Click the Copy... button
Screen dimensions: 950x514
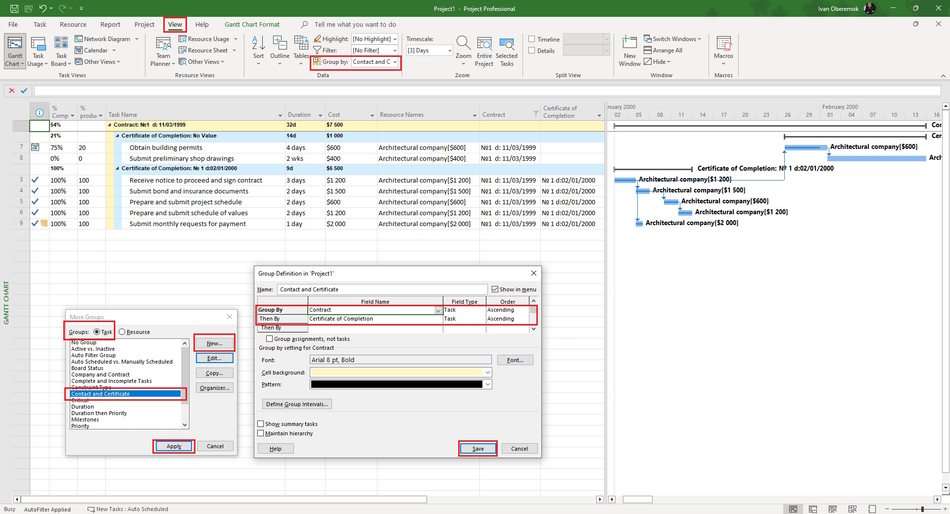click(214, 373)
